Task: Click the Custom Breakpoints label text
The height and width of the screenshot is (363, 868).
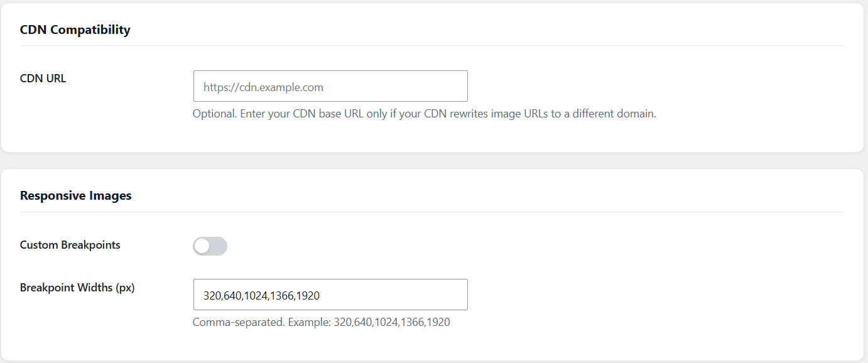Action: pyautogui.click(x=70, y=245)
